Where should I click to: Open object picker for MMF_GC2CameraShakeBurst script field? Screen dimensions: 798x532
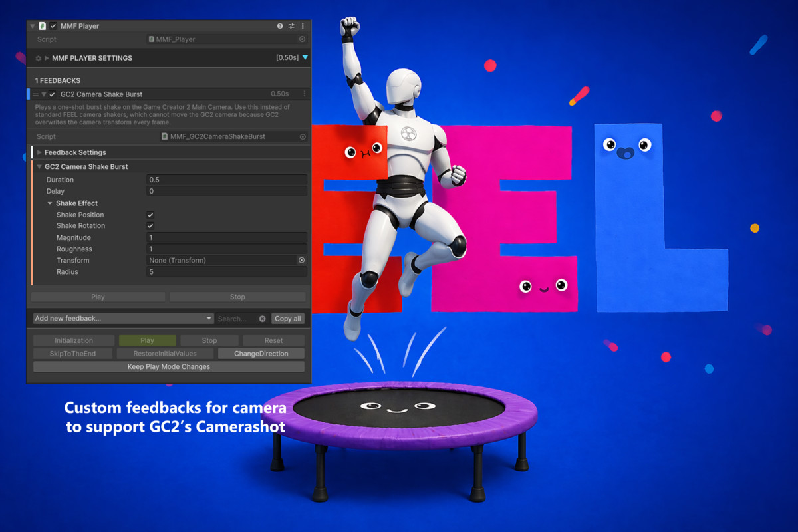[303, 136]
